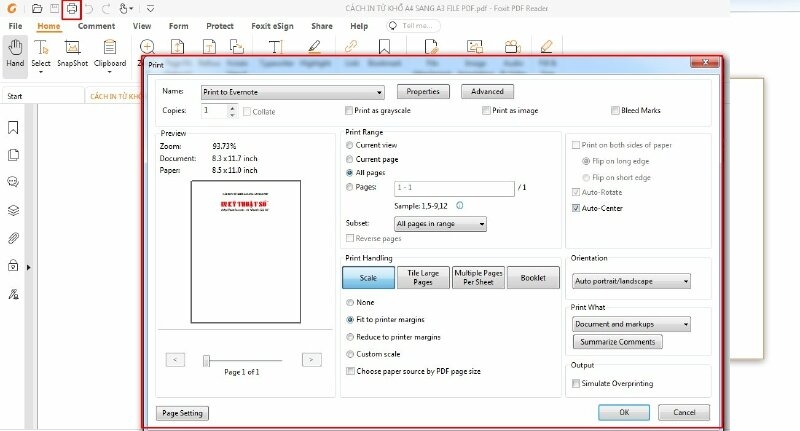Click the Copies stepper arrows

pos(232,111)
